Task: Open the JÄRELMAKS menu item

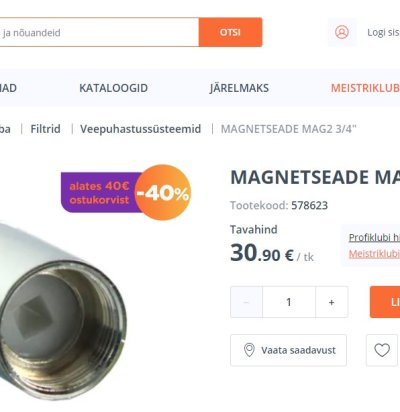Action: click(x=239, y=88)
